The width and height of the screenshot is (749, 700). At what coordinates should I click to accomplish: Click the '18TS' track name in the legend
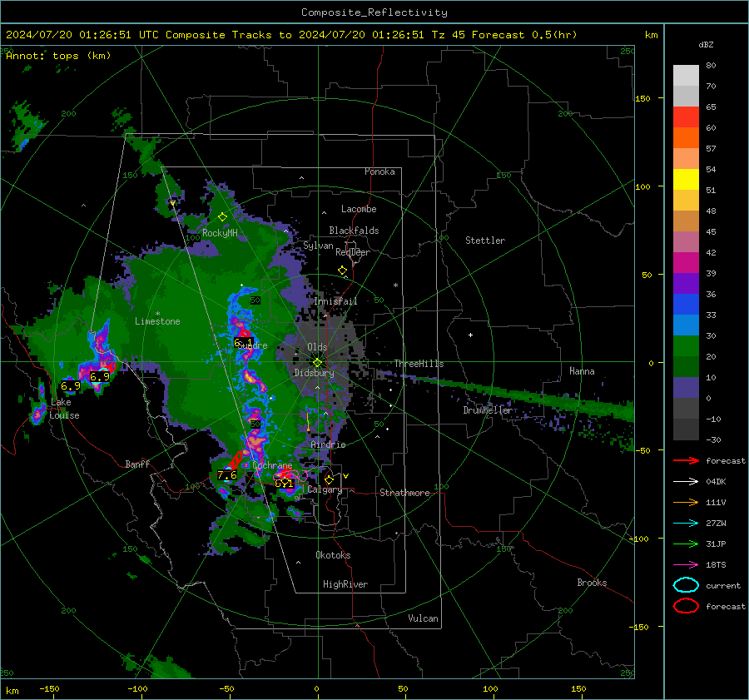click(716, 565)
